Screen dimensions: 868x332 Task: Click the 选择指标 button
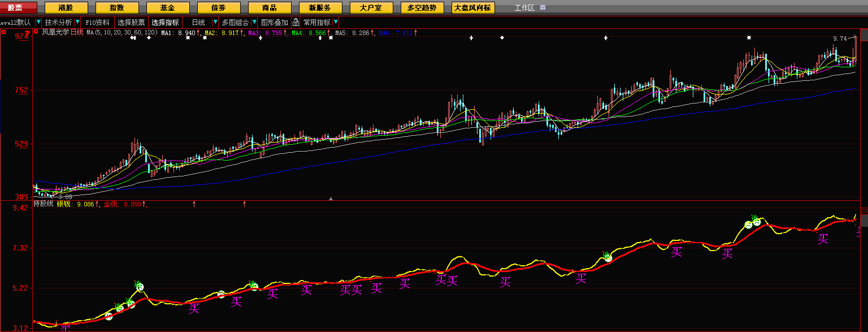165,23
